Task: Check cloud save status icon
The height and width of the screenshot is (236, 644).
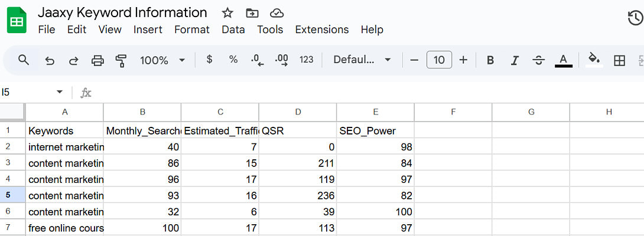Action: coord(277,13)
